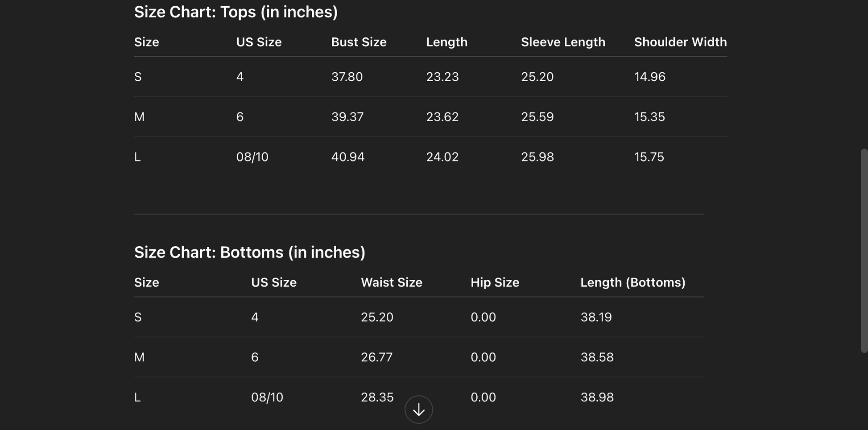Click the Sleeve Length column header

(x=563, y=42)
